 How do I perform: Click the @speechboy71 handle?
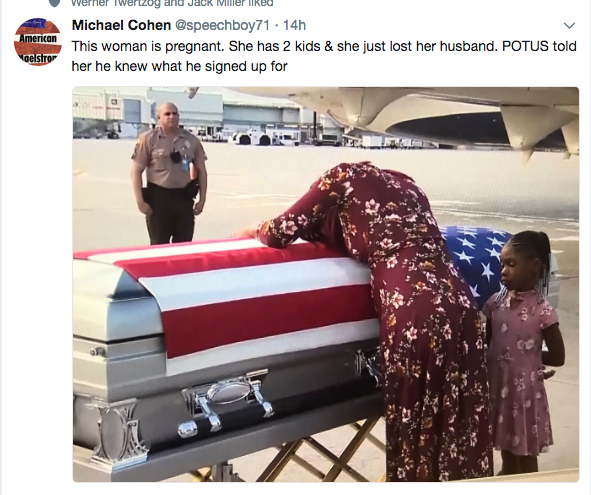(222, 25)
